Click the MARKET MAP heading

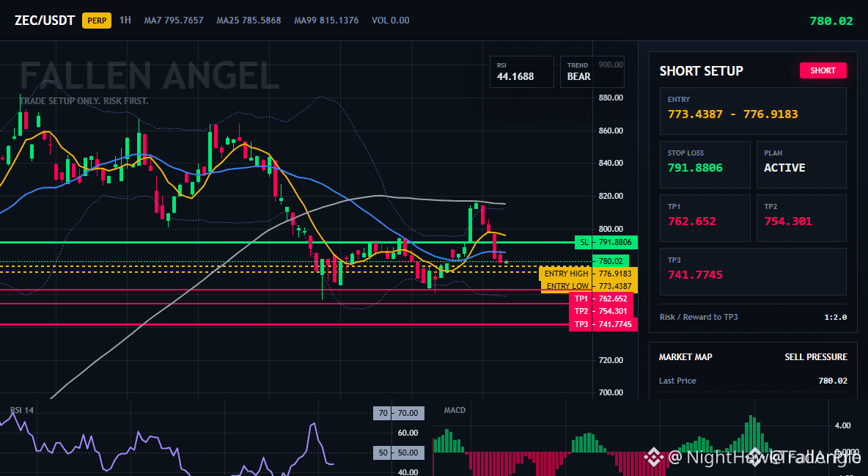[685, 357]
